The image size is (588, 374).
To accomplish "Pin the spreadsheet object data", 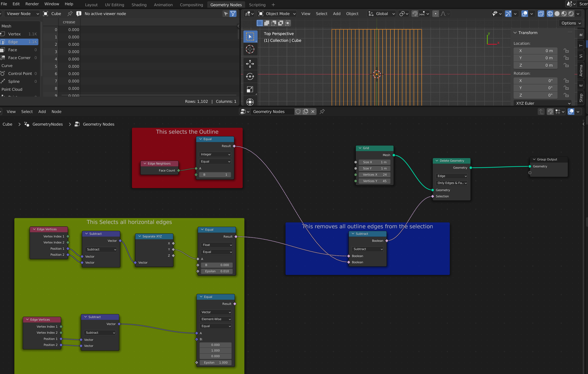I will click(70, 14).
